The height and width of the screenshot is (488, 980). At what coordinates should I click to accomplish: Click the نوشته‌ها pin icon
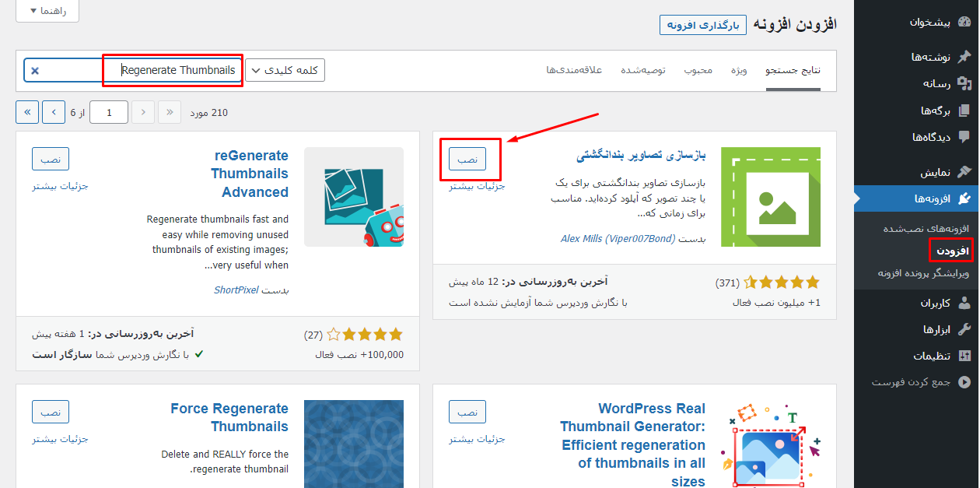[964, 57]
